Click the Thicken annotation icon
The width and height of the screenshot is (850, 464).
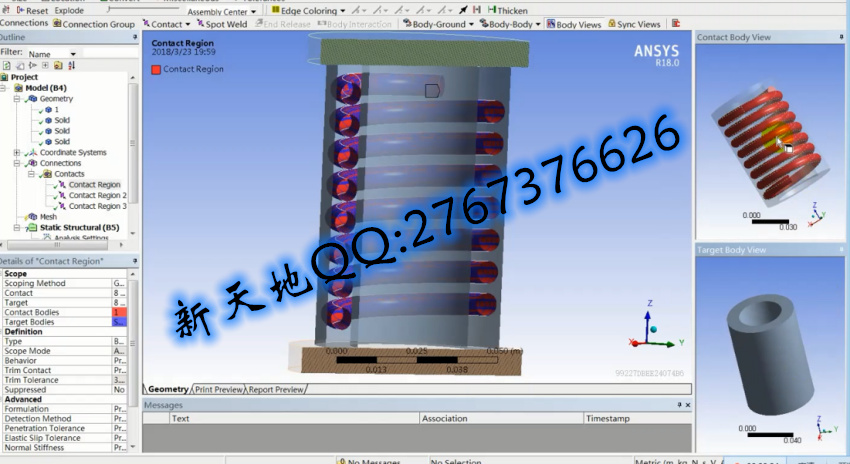pyautogui.click(x=492, y=11)
